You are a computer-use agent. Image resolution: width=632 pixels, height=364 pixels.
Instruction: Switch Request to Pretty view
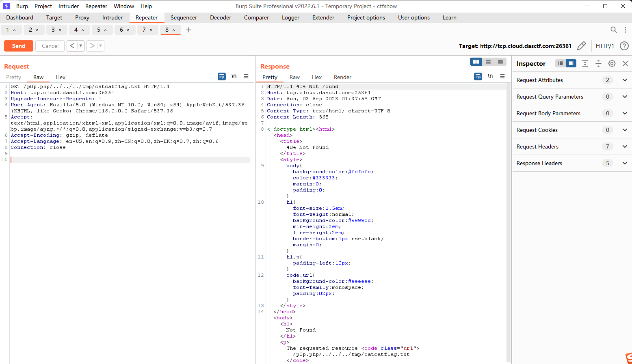[x=13, y=77]
